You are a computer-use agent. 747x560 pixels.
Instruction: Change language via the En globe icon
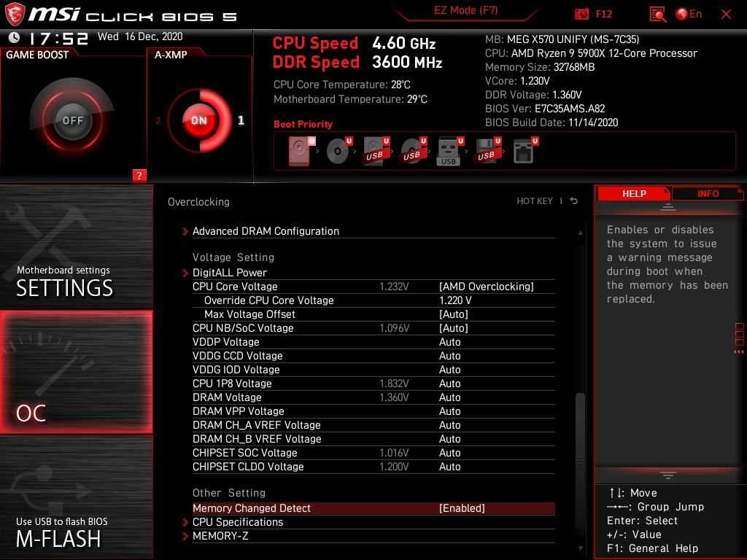coord(689,14)
